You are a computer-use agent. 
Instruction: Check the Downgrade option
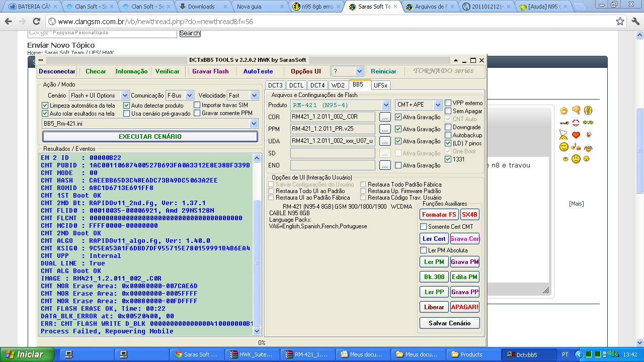pos(448,127)
